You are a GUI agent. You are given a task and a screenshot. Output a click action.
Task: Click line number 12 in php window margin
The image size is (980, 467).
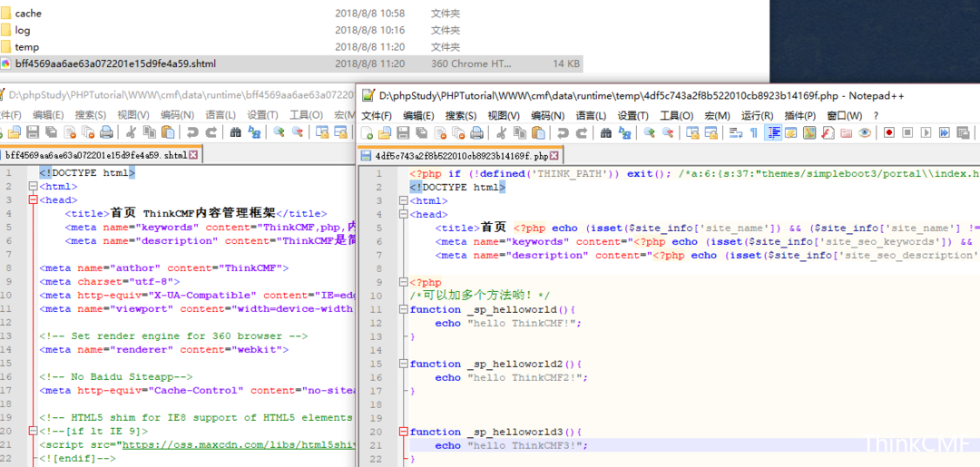pos(376,324)
